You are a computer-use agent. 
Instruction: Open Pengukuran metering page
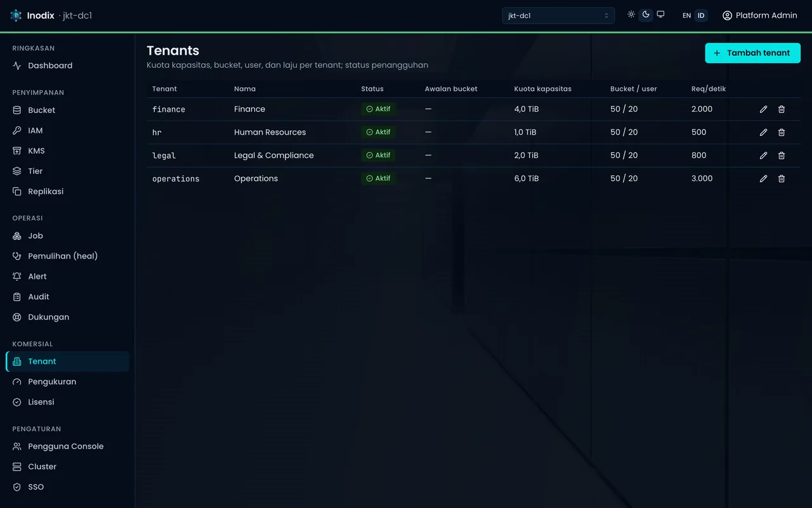pyautogui.click(x=67, y=382)
